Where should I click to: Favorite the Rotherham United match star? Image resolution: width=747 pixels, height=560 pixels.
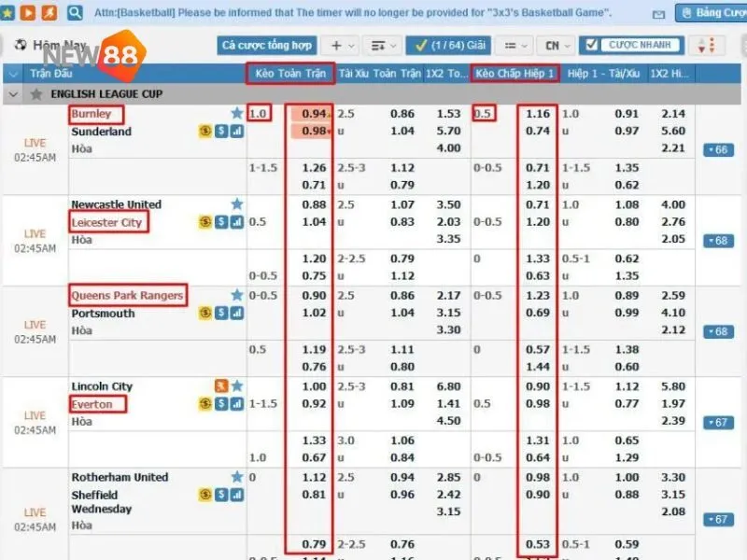pos(237,477)
